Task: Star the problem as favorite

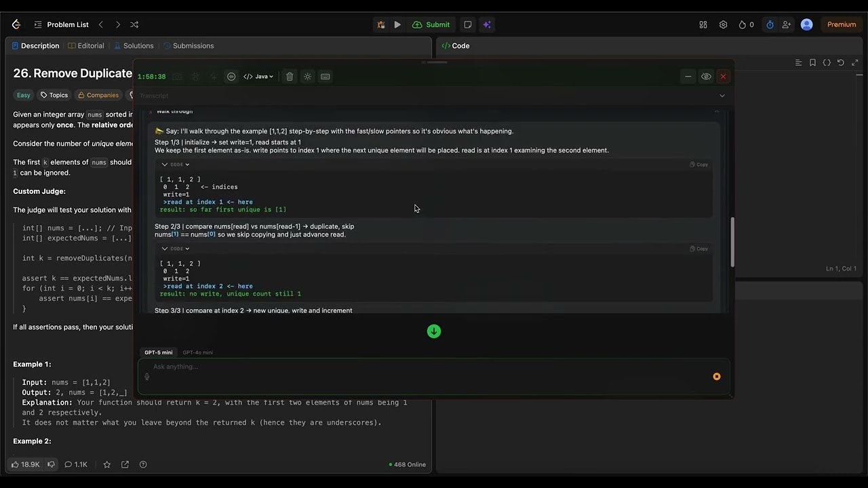Action: pos(106,464)
